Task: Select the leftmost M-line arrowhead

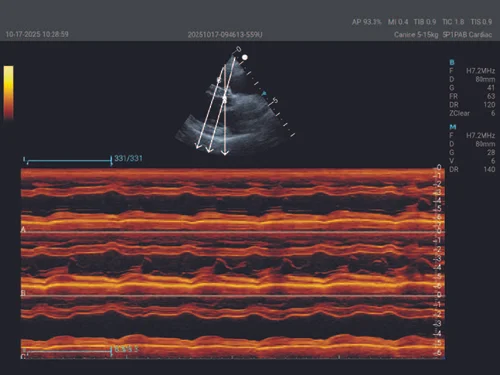Action: [199, 145]
